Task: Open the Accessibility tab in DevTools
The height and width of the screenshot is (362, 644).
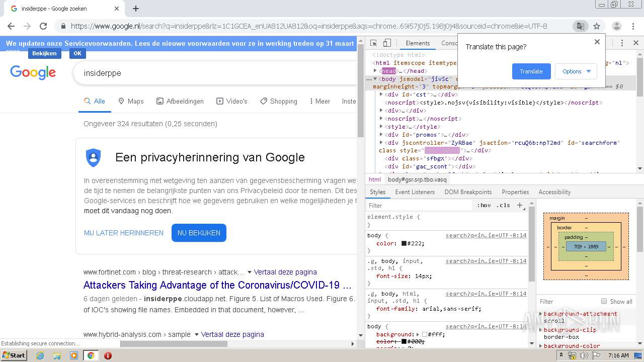Action: (554, 192)
